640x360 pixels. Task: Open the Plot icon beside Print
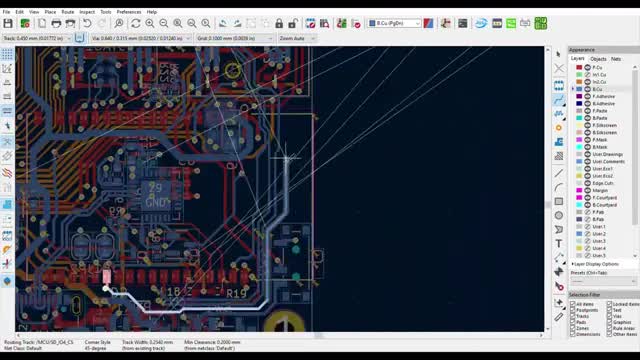tap(70, 23)
